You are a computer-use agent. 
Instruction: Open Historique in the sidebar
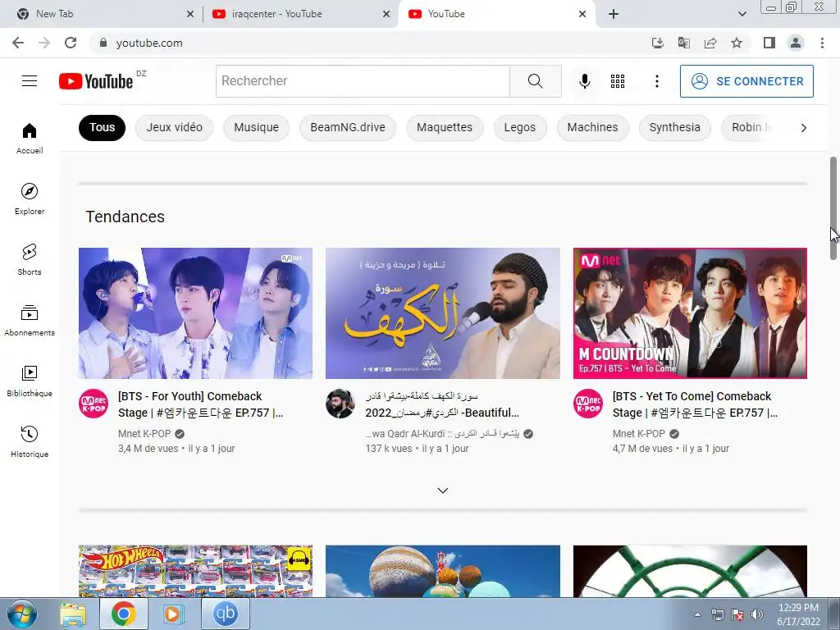[30, 441]
